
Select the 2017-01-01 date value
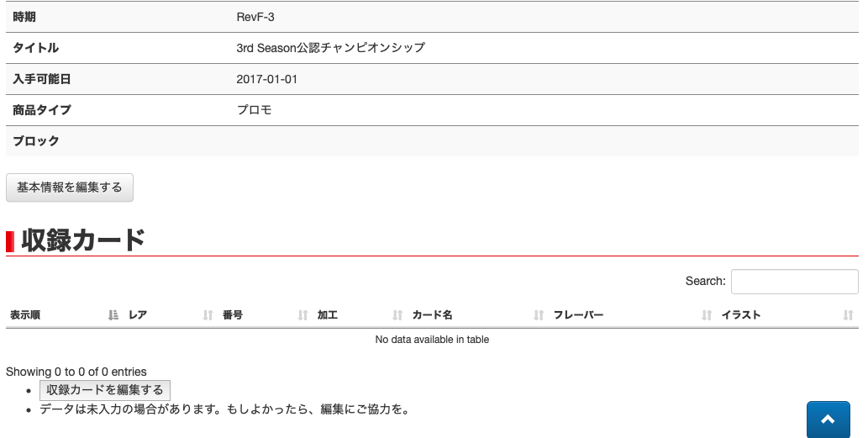(x=267, y=79)
